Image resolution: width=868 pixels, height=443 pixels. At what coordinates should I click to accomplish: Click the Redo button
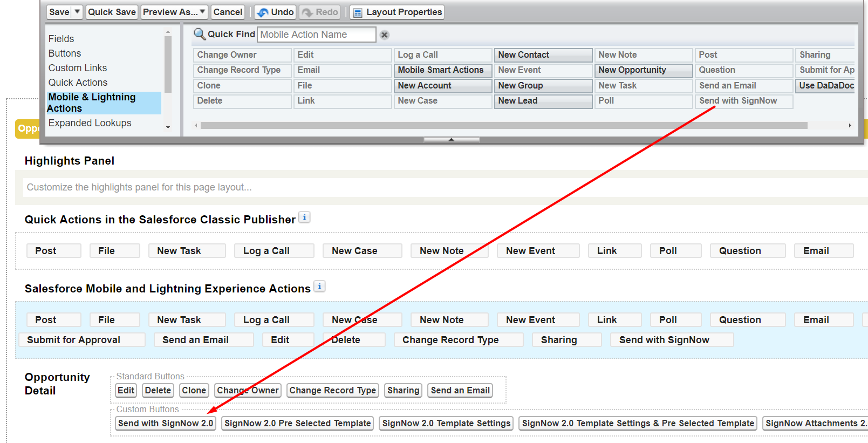coord(320,12)
